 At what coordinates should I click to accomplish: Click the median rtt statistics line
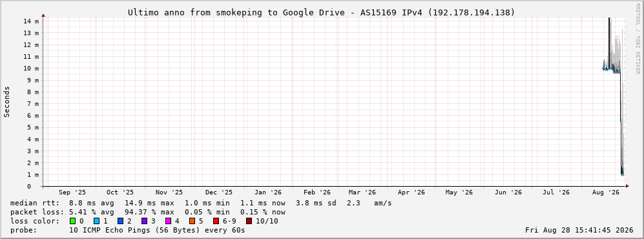click(x=201, y=203)
